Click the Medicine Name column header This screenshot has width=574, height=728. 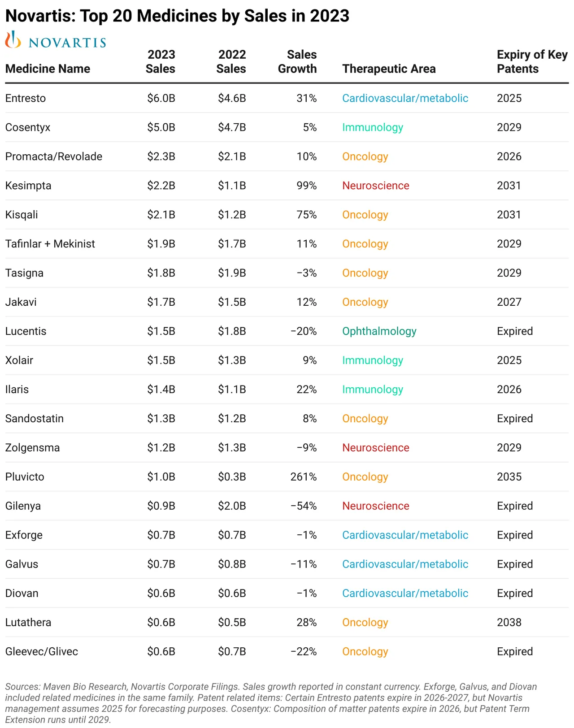(x=48, y=69)
